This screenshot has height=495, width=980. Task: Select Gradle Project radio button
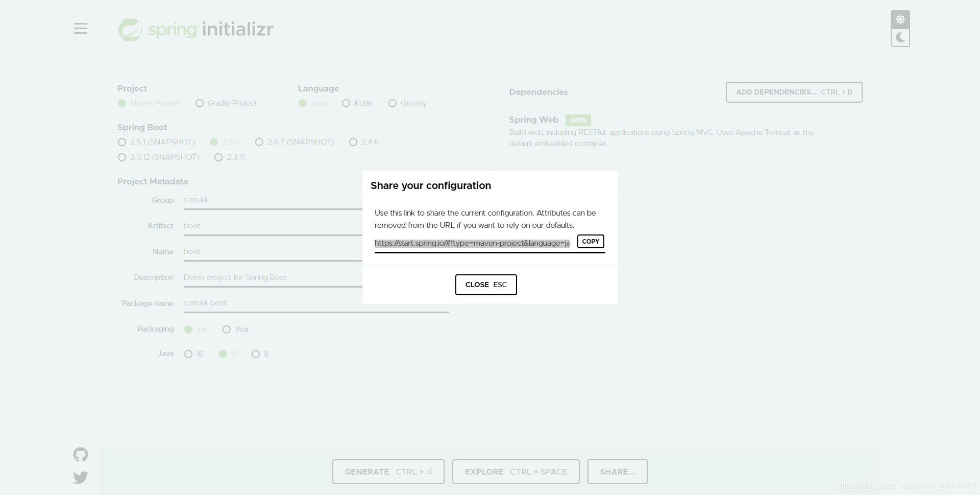click(x=226, y=103)
